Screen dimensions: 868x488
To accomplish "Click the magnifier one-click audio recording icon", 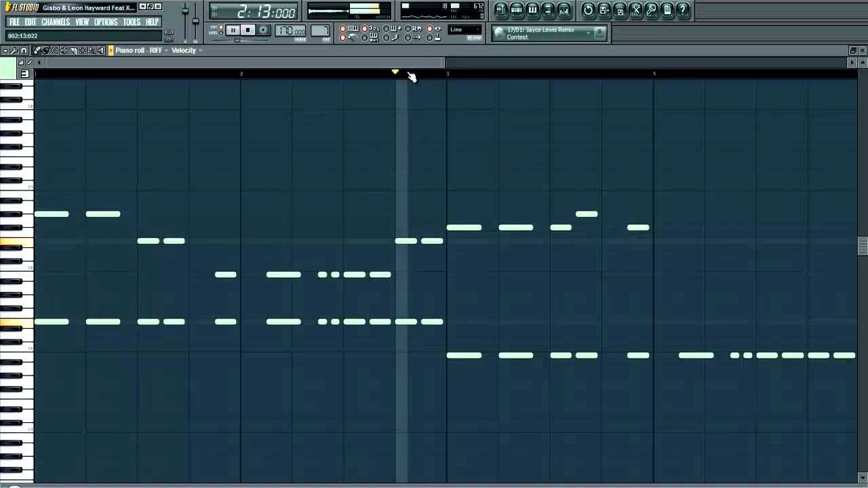I will pyautogui.click(x=651, y=10).
